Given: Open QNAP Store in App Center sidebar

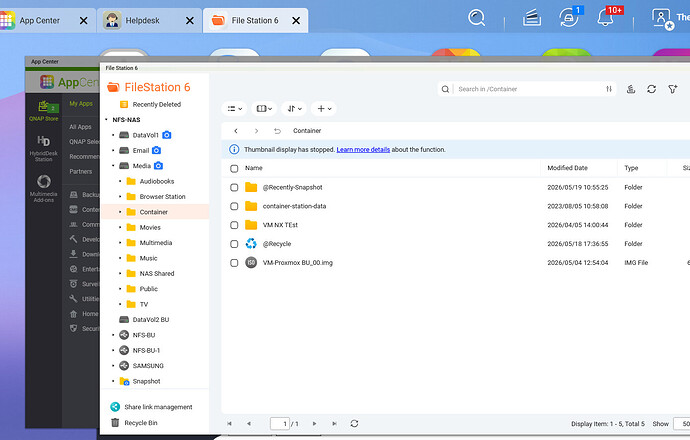Looking at the screenshot, I should tap(44, 111).
